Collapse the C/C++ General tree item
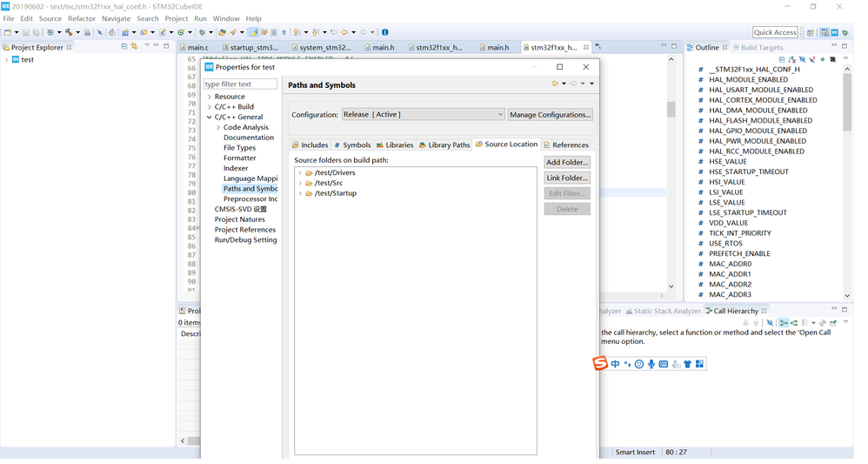The image size is (868, 464). pos(210,118)
